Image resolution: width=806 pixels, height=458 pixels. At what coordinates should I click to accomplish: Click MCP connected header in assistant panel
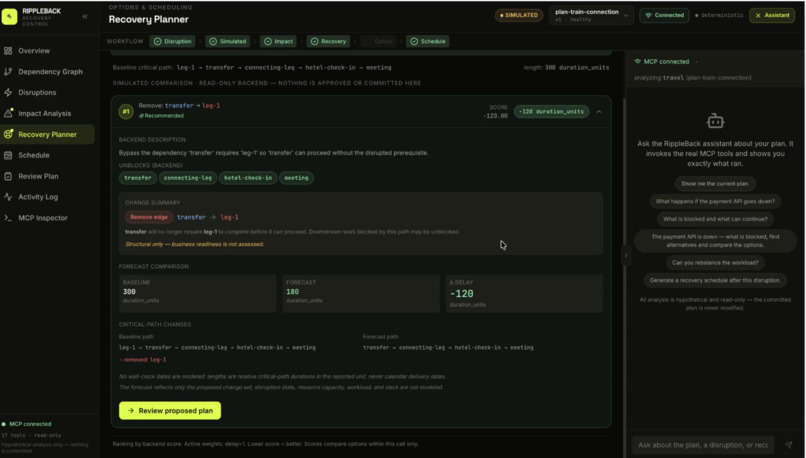pos(662,62)
